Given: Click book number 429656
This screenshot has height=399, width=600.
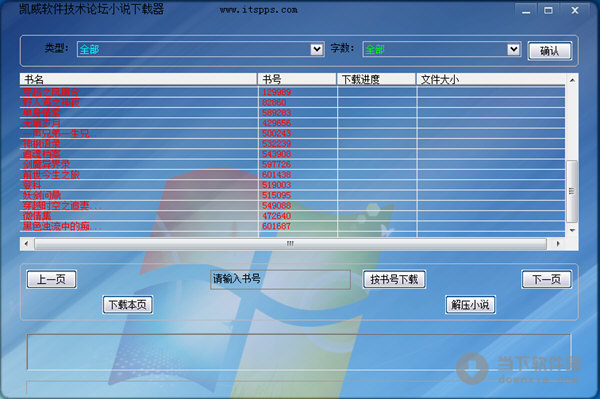Looking at the screenshot, I should [x=276, y=123].
